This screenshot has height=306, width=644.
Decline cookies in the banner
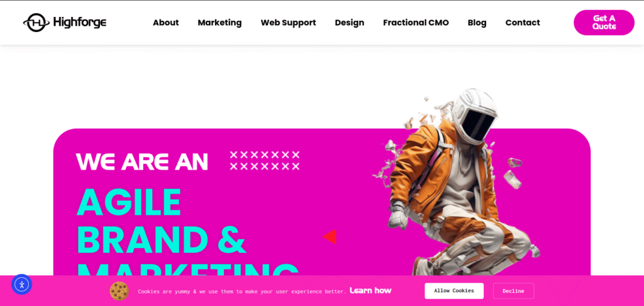[x=513, y=291]
